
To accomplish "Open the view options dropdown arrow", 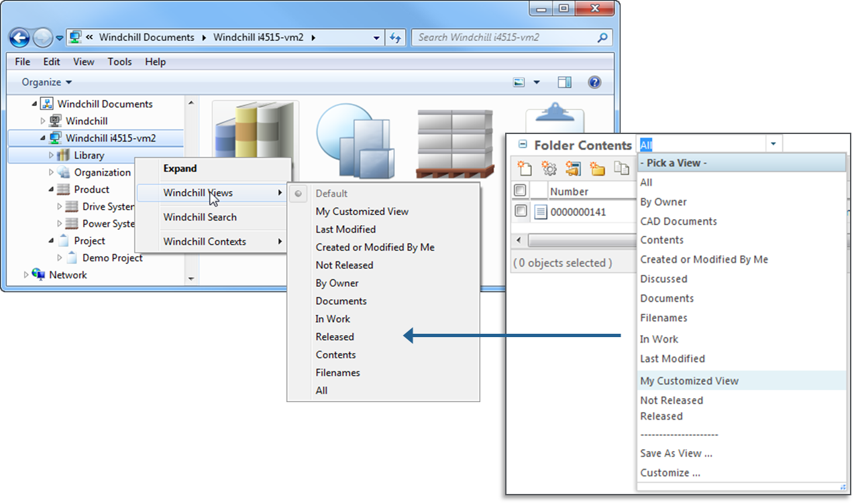I will [x=537, y=82].
